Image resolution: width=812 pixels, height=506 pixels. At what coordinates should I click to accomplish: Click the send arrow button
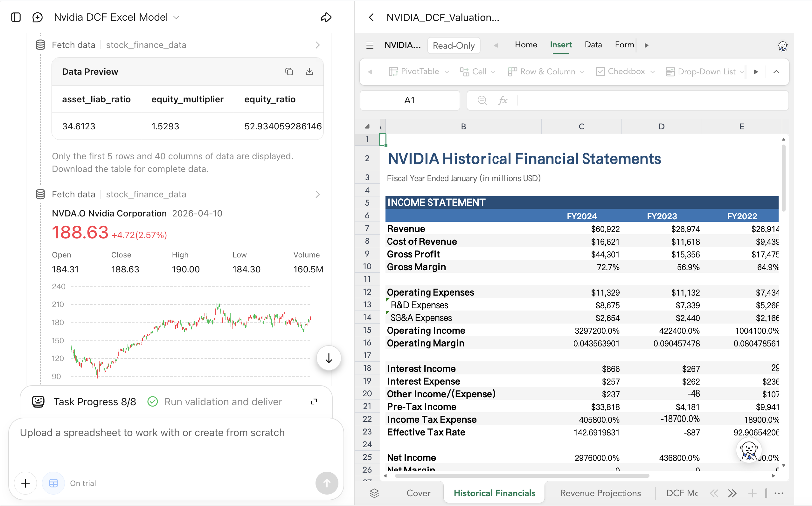(x=326, y=482)
